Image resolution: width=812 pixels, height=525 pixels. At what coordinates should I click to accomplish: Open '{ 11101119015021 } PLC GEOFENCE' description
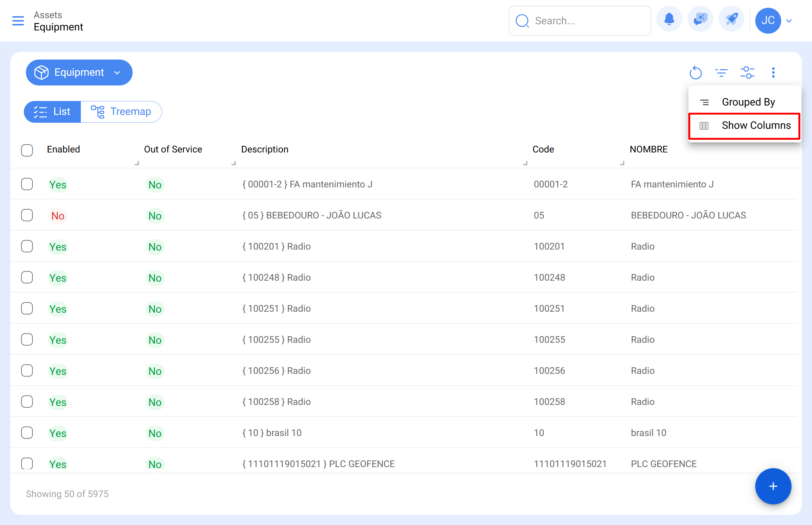pyautogui.click(x=319, y=464)
